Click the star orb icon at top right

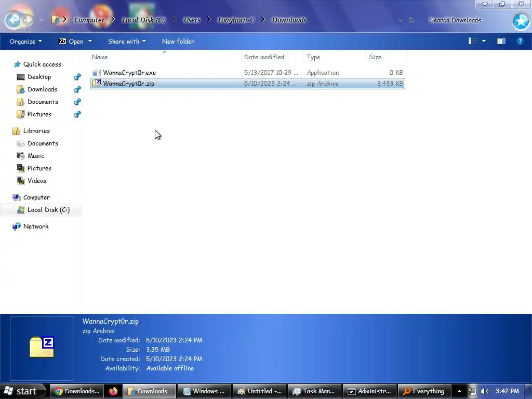pyautogui.click(x=521, y=21)
